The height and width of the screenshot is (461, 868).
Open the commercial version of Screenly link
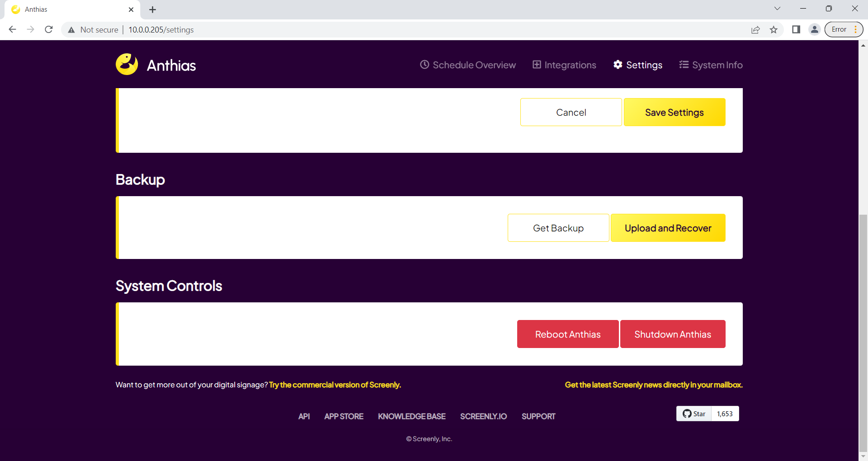click(x=335, y=385)
